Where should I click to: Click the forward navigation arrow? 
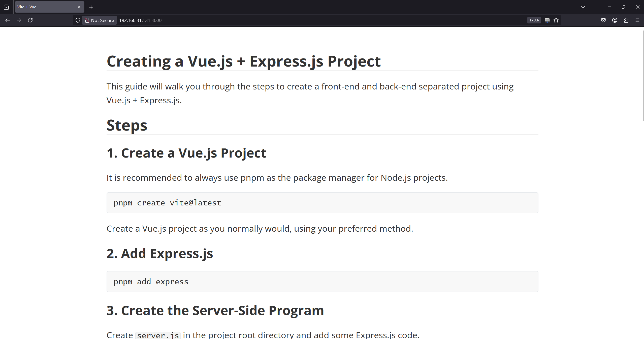click(x=19, y=20)
